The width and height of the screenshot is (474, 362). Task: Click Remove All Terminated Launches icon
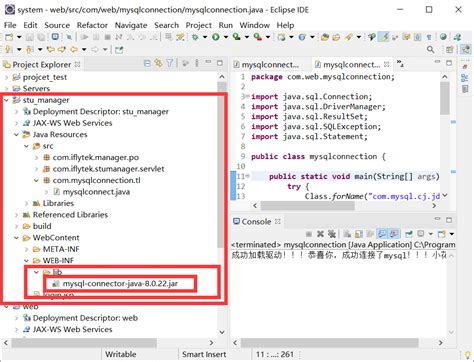point(331,234)
